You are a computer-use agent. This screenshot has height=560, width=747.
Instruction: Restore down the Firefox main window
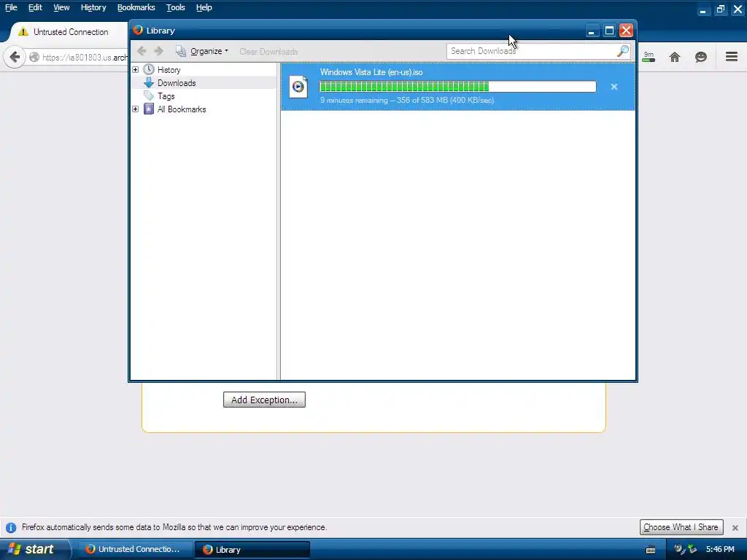coord(720,9)
